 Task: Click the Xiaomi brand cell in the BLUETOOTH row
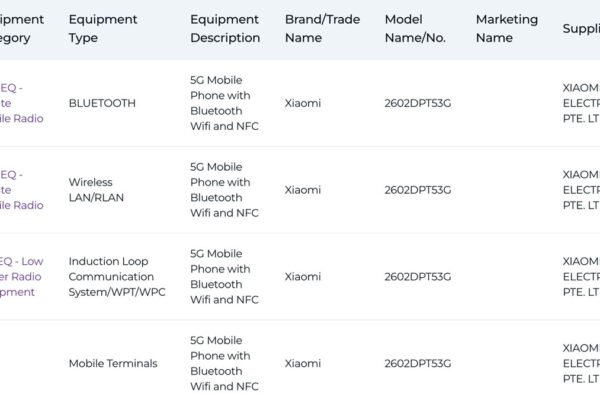tap(303, 103)
